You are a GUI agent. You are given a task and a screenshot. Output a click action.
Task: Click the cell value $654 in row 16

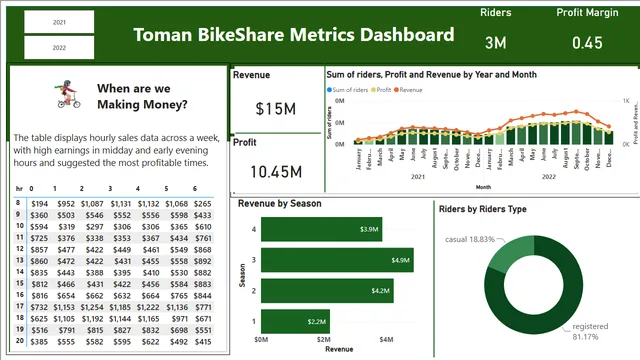pyautogui.click(x=66, y=296)
